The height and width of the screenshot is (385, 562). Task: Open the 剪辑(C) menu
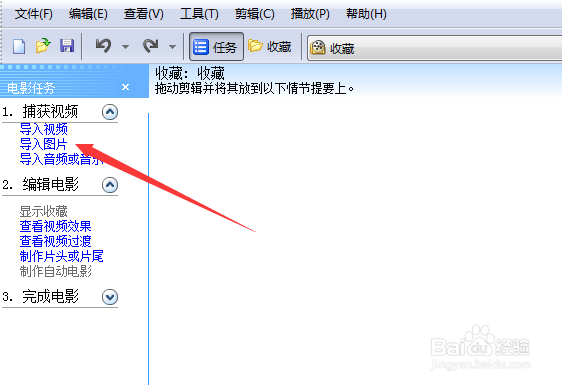[x=254, y=14]
